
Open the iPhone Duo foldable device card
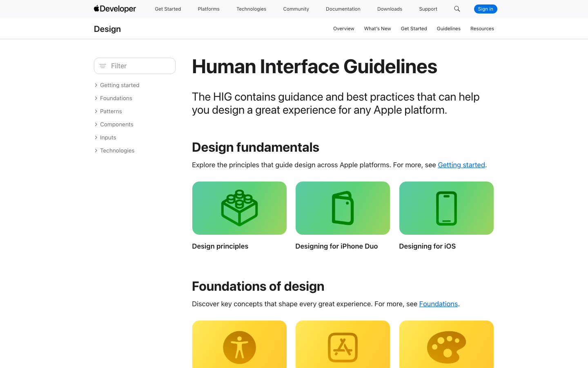343,208
